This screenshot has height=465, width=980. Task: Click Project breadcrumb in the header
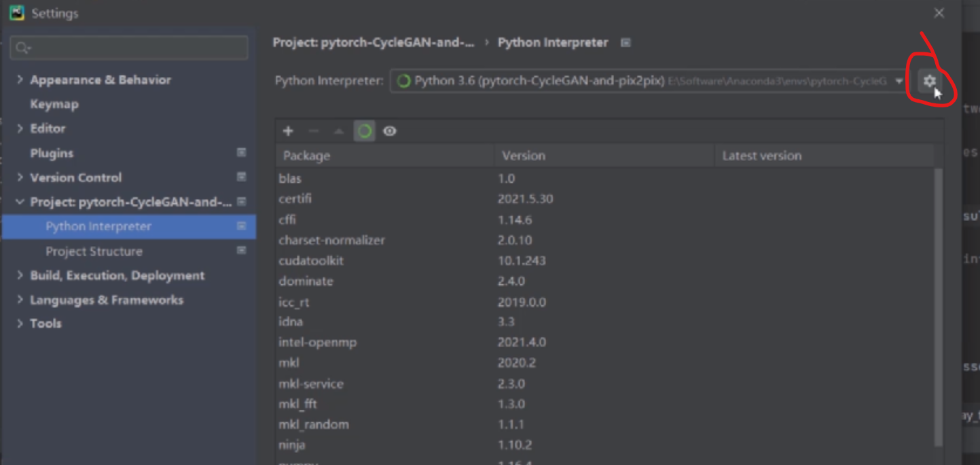click(x=374, y=42)
